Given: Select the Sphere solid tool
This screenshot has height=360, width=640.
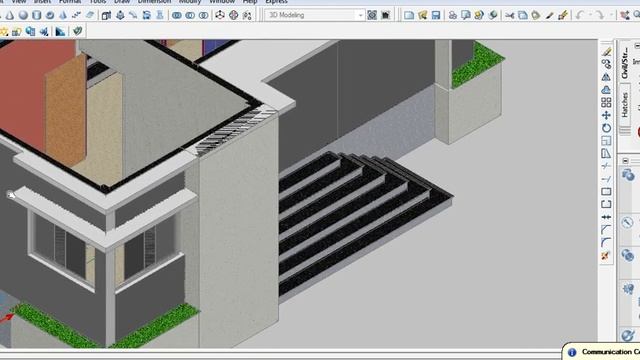Looking at the screenshot, I should 23,16.
